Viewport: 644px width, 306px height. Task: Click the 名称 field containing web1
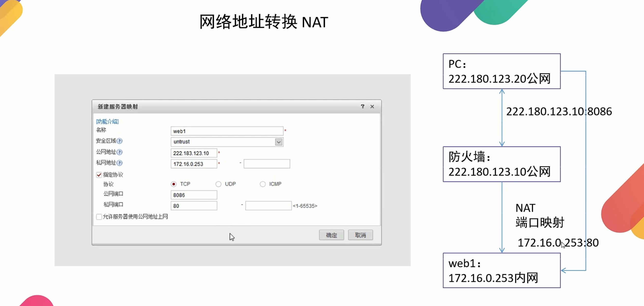click(x=227, y=131)
